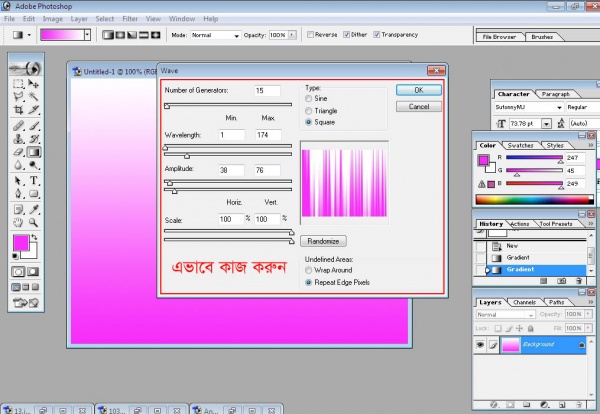Viewport: 600px width, 414px height.
Task: Enable the Wrap Around option
Action: (x=309, y=271)
